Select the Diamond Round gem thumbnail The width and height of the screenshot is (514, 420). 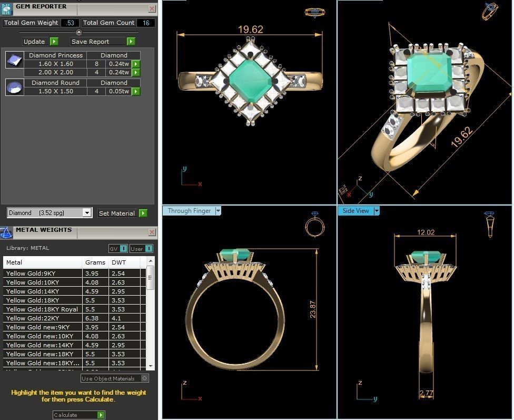coord(14,87)
